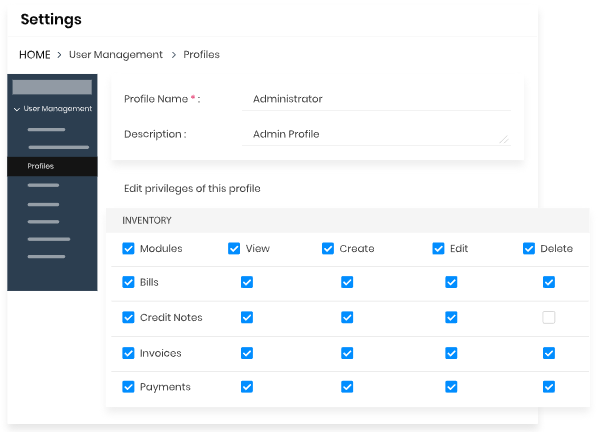Uncheck the Bills module checkbox
The height and width of the screenshot is (432, 610).
point(128,283)
